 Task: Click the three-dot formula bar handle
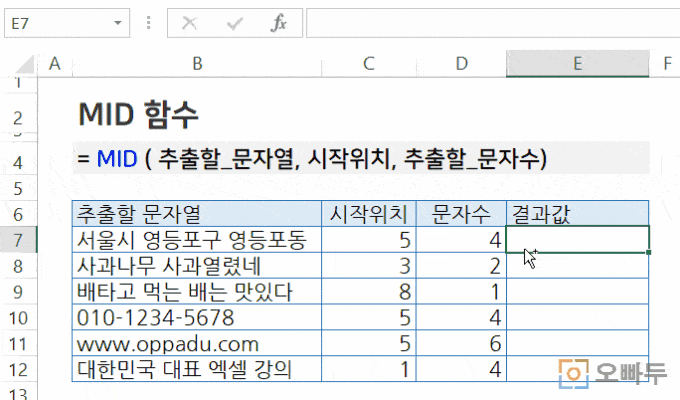(148, 23)
